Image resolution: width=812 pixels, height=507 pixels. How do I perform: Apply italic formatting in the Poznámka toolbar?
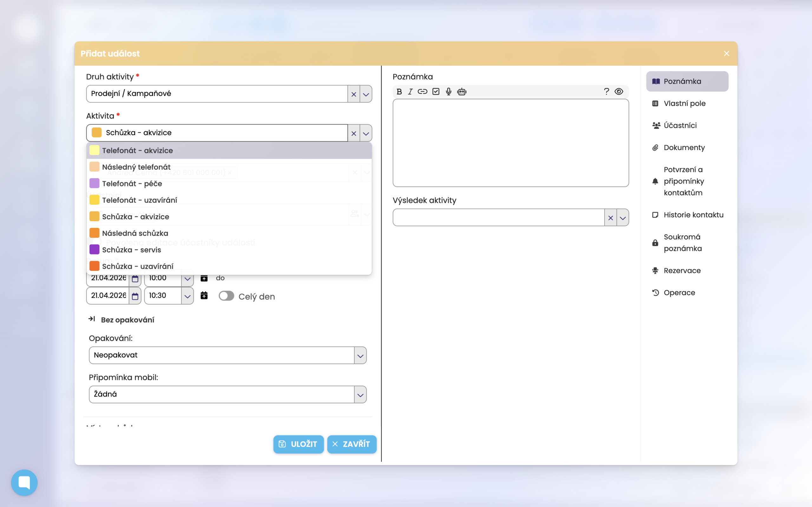click(x=410, y=92)
